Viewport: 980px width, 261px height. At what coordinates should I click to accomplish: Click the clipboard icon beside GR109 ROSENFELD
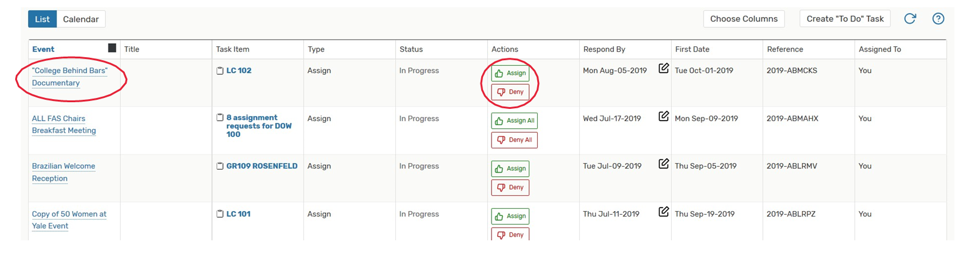point(220,166)
